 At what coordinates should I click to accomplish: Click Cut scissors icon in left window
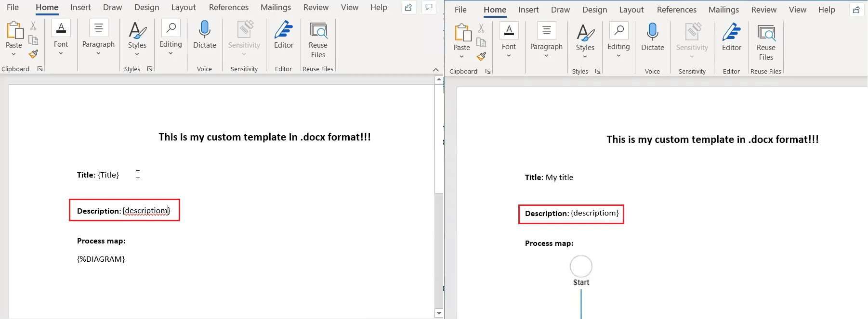tap(33, 26)
